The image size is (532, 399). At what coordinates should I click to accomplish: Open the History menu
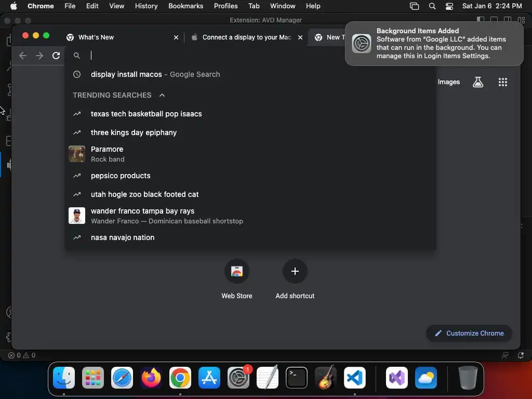coord(146,6)
